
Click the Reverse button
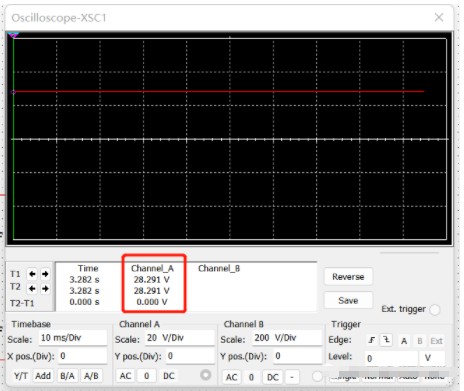click(348, 277)
